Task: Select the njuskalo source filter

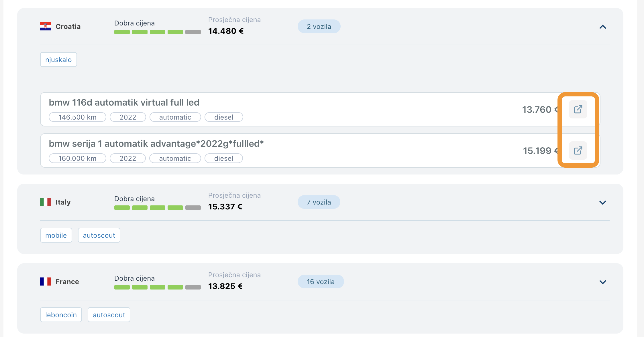Action: pos(58,60)
